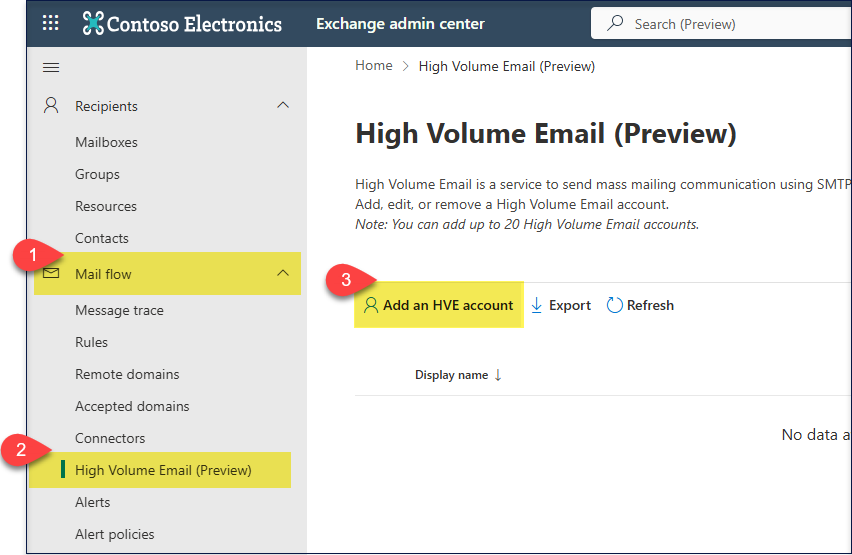Open Accepted domains page
Image resolution: width=852 pixels, height=555 pixels.
[132, 406]
